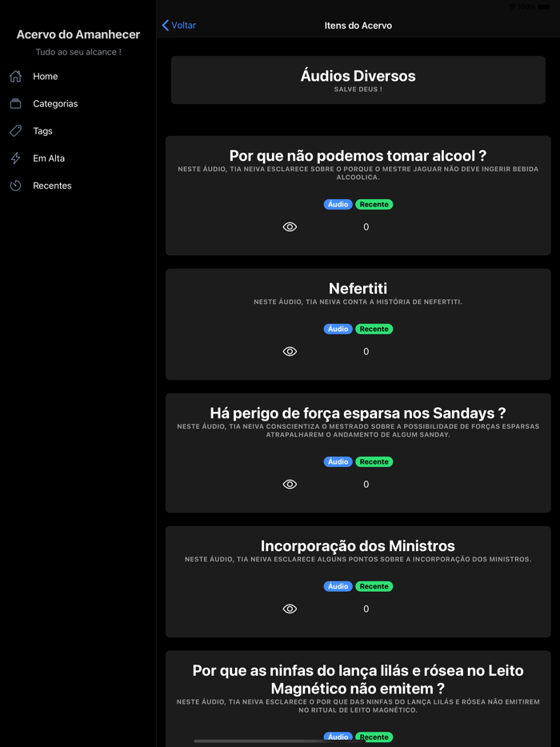Click the 'Áudios Diversos' header
The width and height of the screenshot is (560, 747).
click(x=358, y=76)
